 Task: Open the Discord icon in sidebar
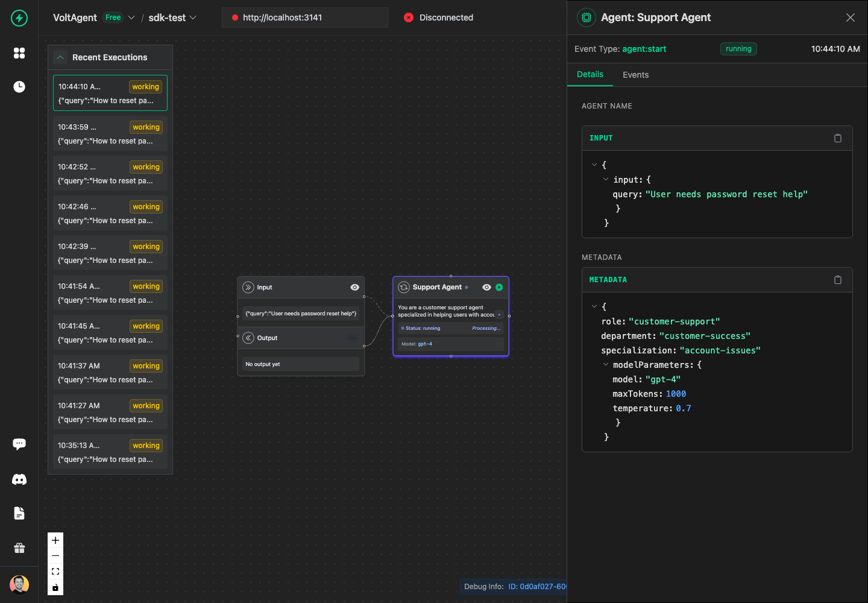click(19, 479)
